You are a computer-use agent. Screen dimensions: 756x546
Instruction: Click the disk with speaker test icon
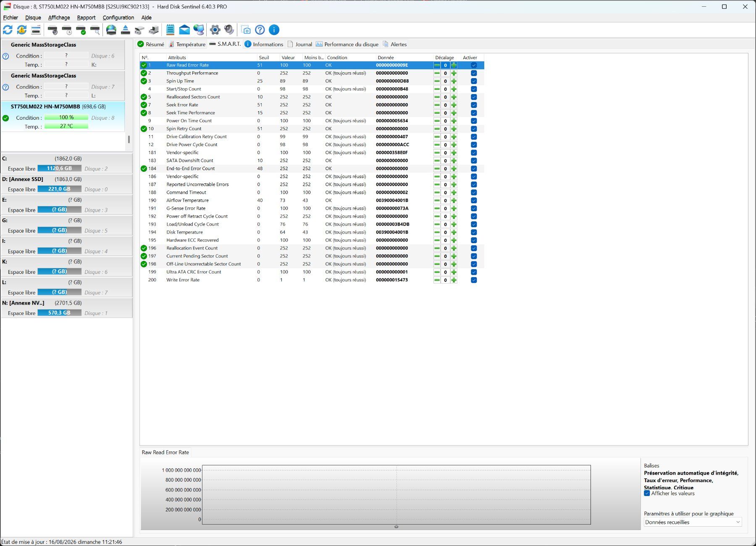52,30
